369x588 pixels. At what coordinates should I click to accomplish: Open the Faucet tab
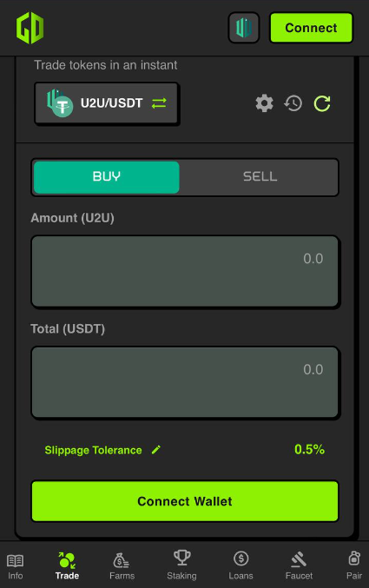pos(299,565)
